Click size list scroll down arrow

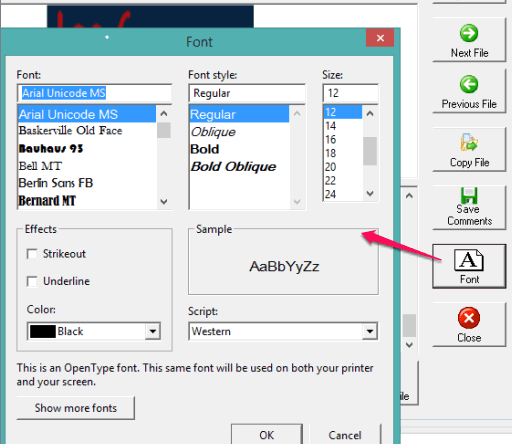tap(370, 193)
